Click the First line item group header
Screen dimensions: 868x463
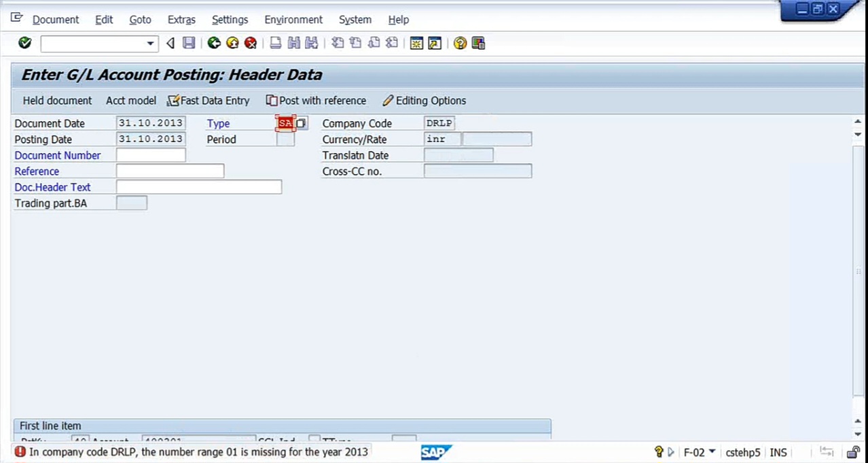point(282,426)
